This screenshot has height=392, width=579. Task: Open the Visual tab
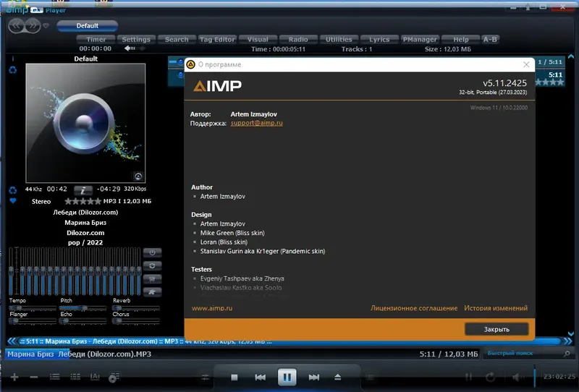pos(258,40)
